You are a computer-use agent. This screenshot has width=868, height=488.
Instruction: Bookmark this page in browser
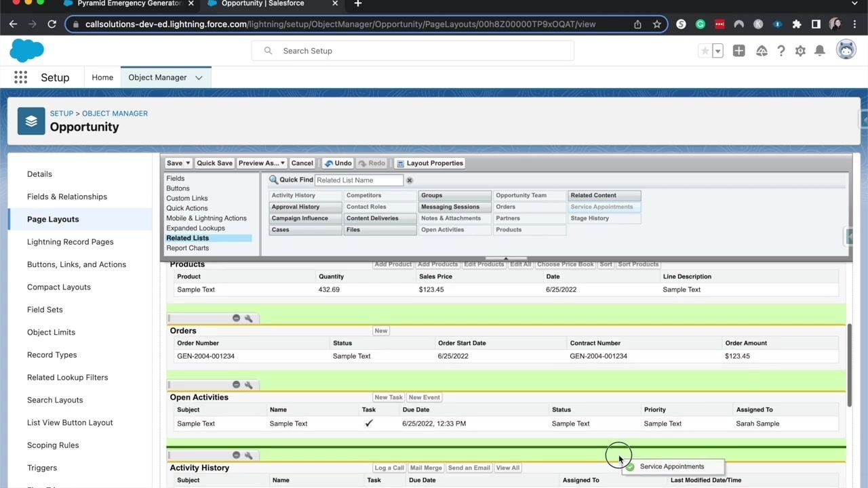(x=656, y=24)
